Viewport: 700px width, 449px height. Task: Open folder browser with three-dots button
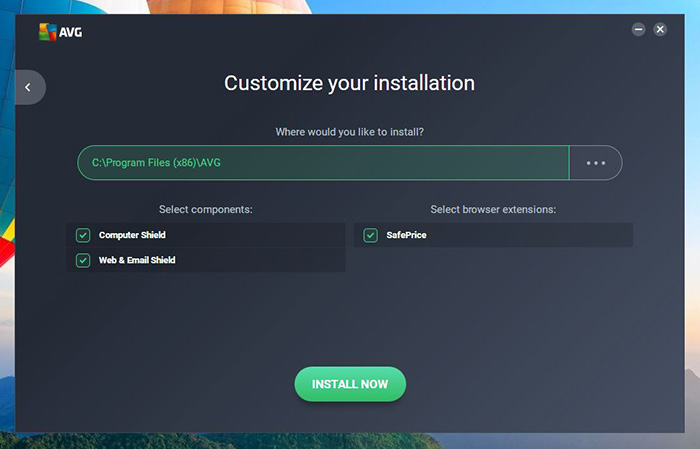point(596,163)
